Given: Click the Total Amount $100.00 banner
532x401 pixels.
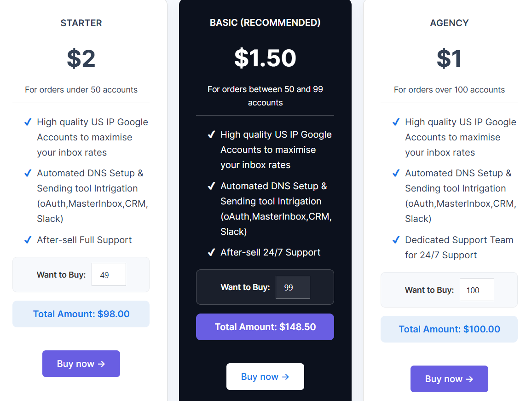Looking at the screenshot, I should [449, 329].
